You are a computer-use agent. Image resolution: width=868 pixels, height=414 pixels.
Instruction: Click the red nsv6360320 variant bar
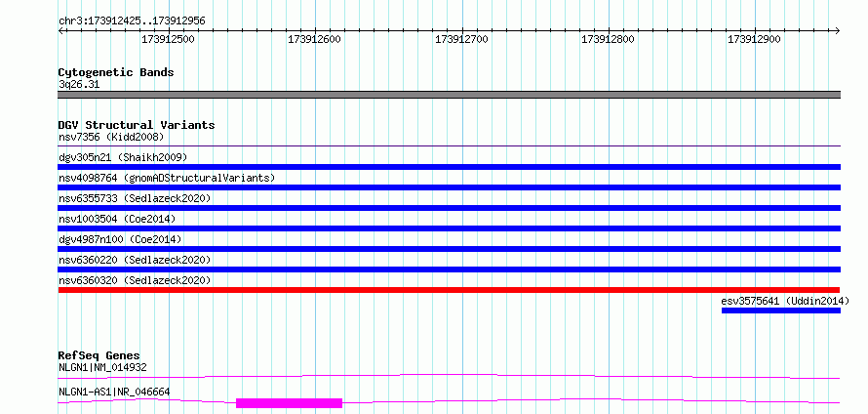point(449,290)
